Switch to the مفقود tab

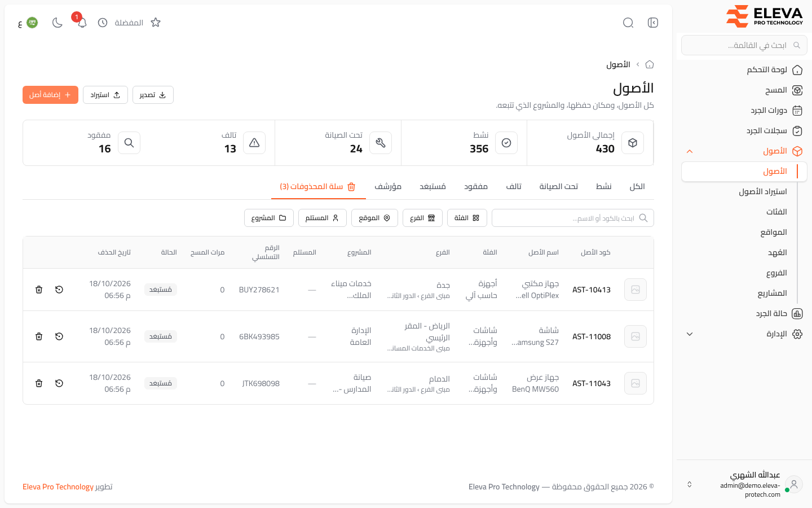476,186
